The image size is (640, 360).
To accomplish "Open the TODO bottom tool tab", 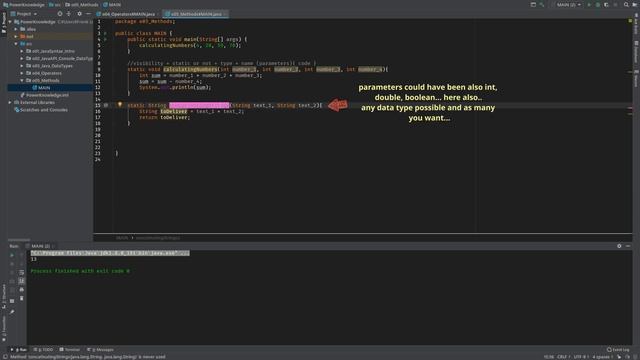I will click(44, 350).
